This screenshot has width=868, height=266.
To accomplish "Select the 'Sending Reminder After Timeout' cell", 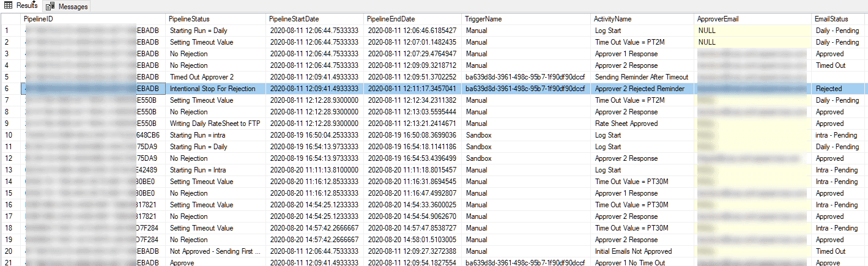I will pyautogui.click(x=642, y=77).
